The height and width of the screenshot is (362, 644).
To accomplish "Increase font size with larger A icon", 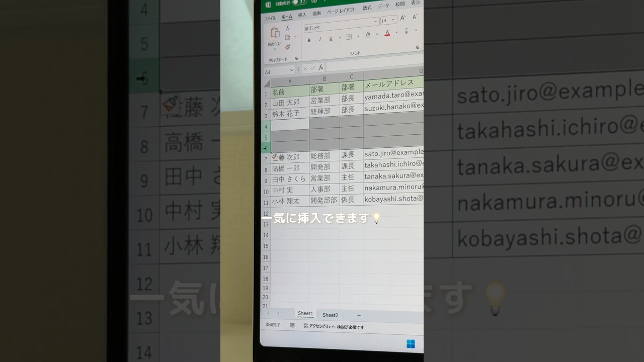I will 403,18.
